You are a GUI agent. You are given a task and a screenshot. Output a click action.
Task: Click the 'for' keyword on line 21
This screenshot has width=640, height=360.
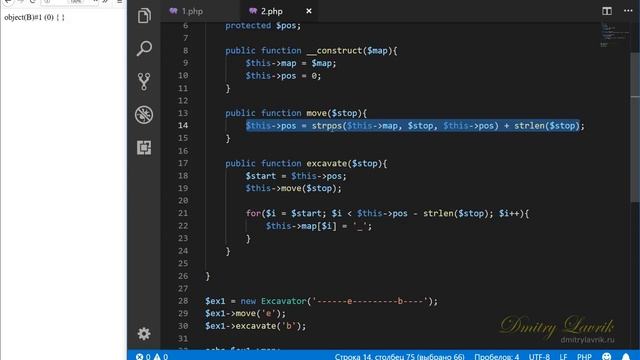coord(253,213)
